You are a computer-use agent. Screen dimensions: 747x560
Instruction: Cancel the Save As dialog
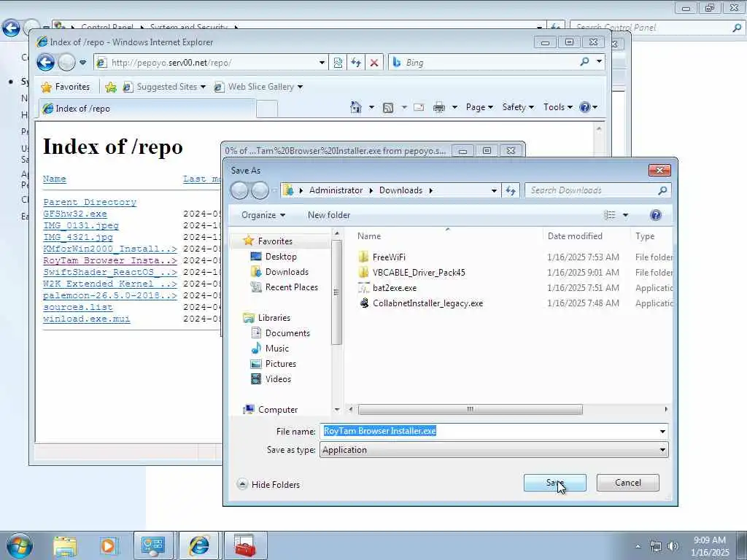[627, 483]
